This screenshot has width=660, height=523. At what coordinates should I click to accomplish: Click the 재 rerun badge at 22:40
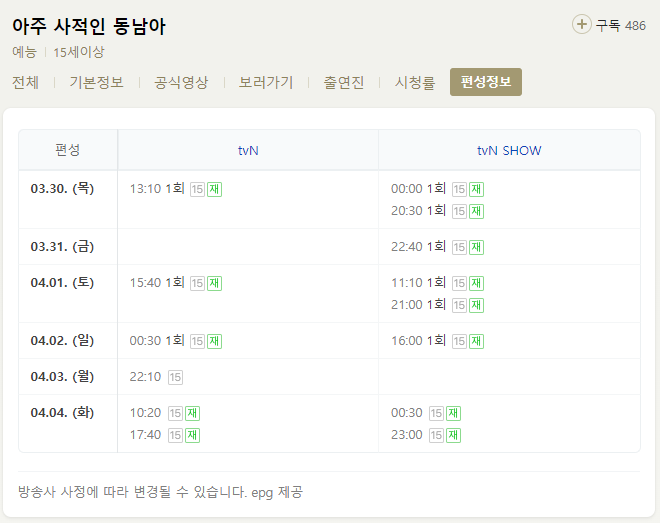click(x=476, y=247)
